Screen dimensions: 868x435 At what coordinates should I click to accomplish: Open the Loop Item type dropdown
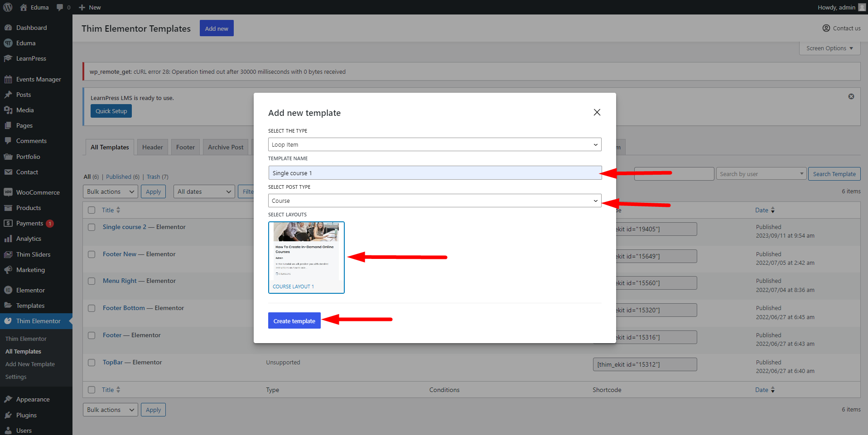click(435, 144)
